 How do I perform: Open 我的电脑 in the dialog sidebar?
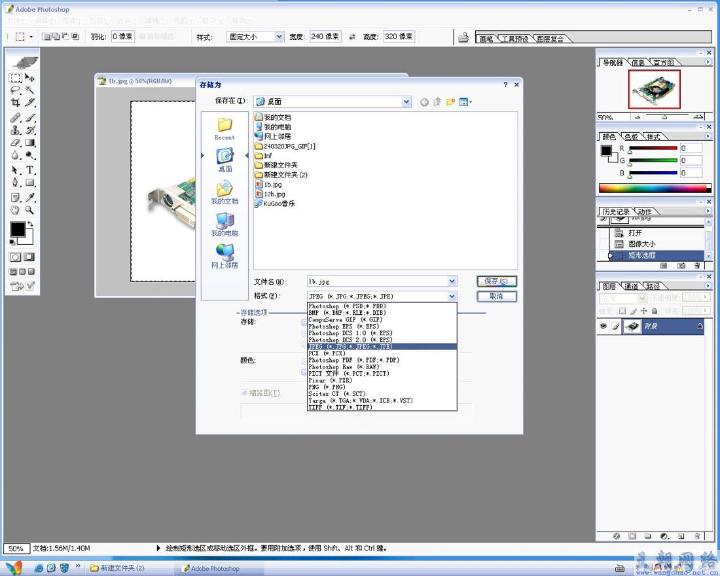[x=225, y=225]
